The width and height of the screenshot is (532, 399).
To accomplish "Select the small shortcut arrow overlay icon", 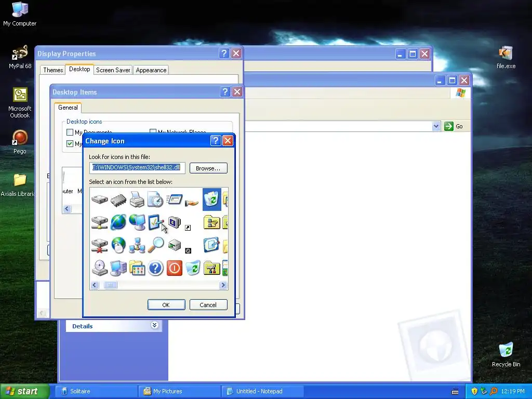I will coord(188,228).
